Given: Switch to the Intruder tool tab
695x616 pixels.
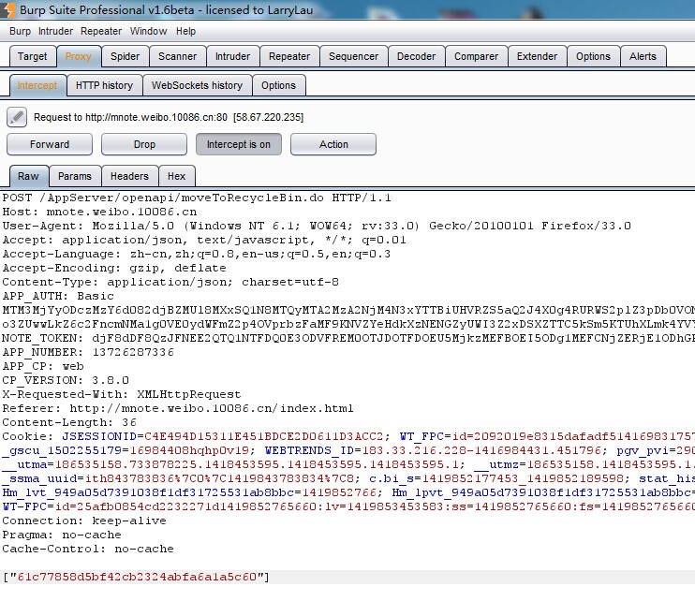Looking at the screenshot, I should click(232, 57).
